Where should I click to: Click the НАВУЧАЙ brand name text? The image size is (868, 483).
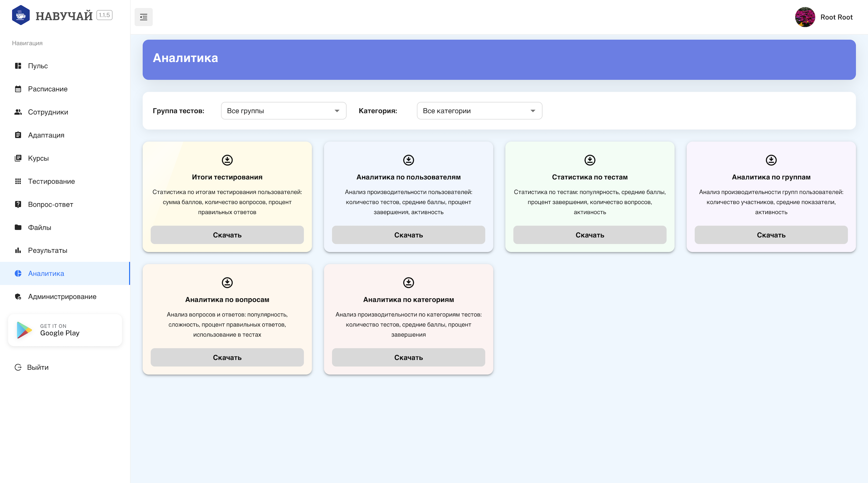click(64, 16)
